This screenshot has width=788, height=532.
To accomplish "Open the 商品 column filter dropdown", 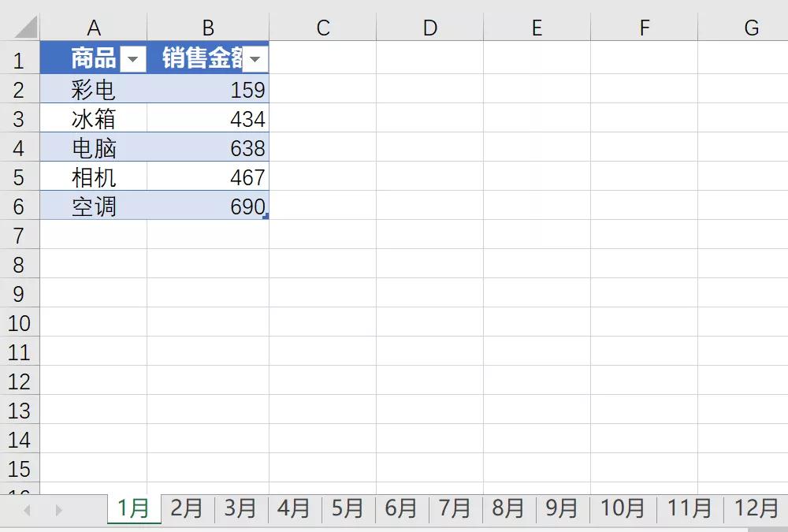I will pos(132,59).
